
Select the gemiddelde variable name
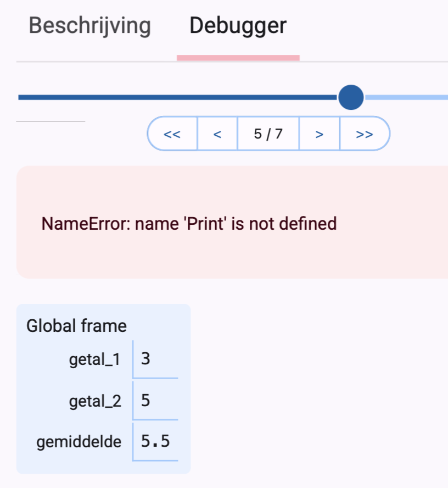pos(79,441)
